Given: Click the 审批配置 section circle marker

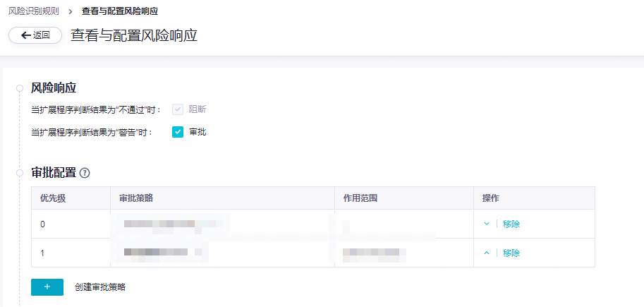Looking at the screenshot, I should pos(20,173).
